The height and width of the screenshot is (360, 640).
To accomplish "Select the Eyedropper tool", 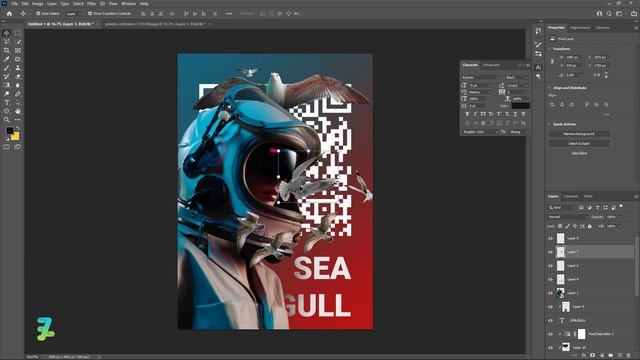I will [x=7, y=59].
